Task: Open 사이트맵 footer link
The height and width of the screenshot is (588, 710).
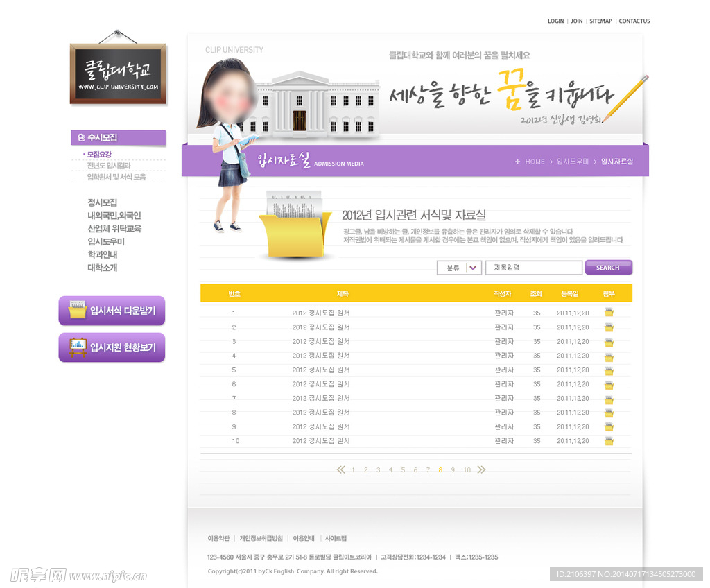Action: click(336, 538)
